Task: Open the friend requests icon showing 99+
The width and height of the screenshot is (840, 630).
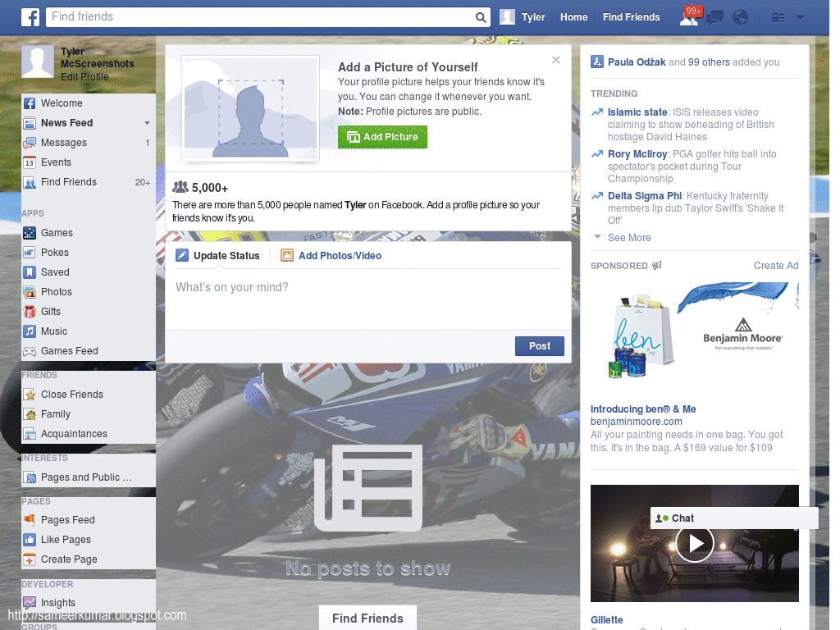Action: [x=689, y=16]
